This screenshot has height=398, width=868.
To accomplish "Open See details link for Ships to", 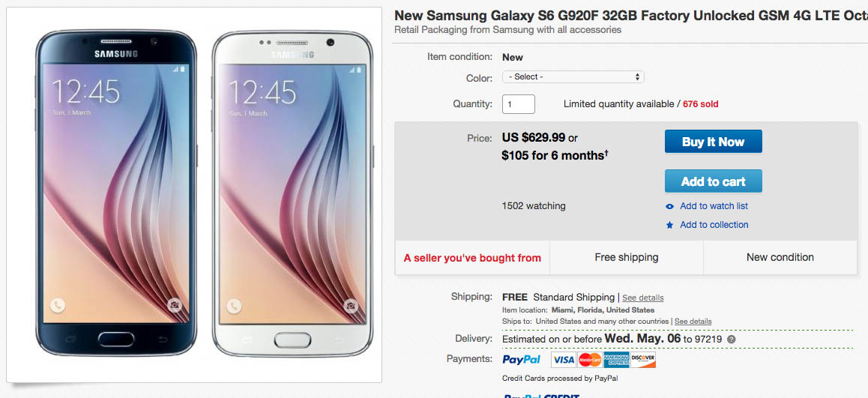I will coord(693,322).
